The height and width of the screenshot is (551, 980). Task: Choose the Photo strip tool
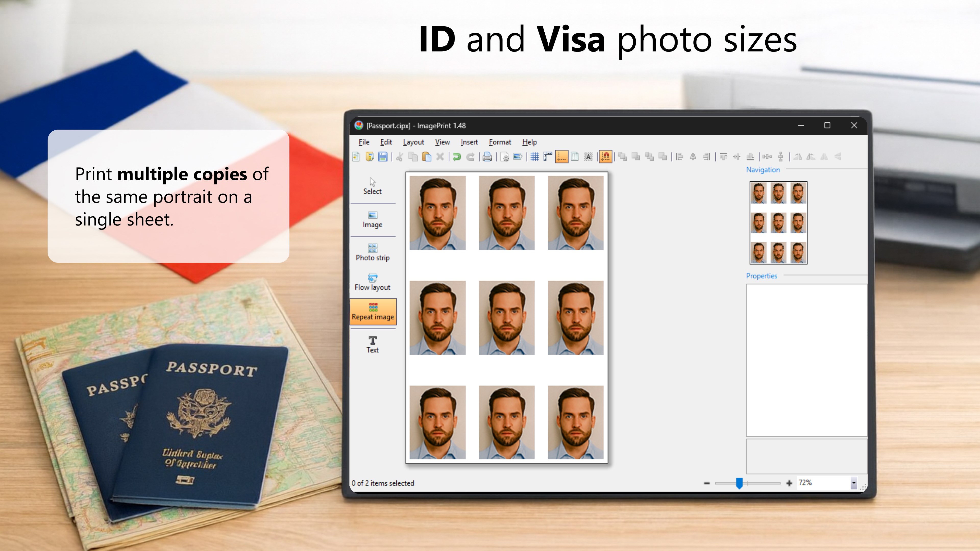point(372,253)
